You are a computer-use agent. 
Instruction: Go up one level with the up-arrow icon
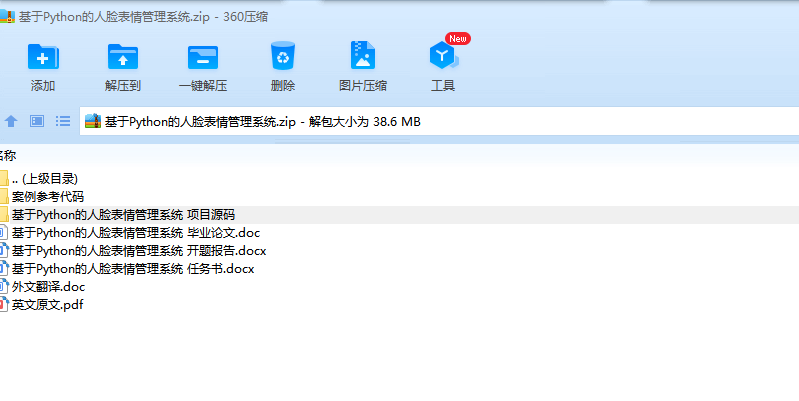[11, 121]
